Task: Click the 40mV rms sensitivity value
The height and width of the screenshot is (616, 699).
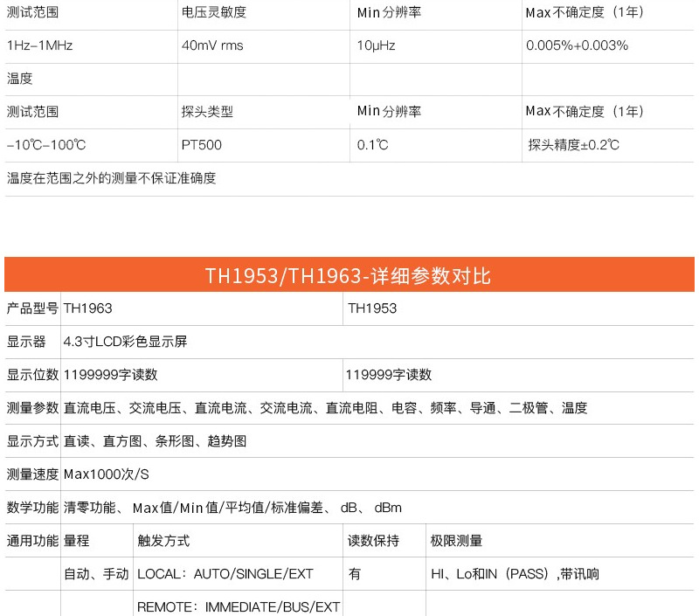Action: coord(212,45)
